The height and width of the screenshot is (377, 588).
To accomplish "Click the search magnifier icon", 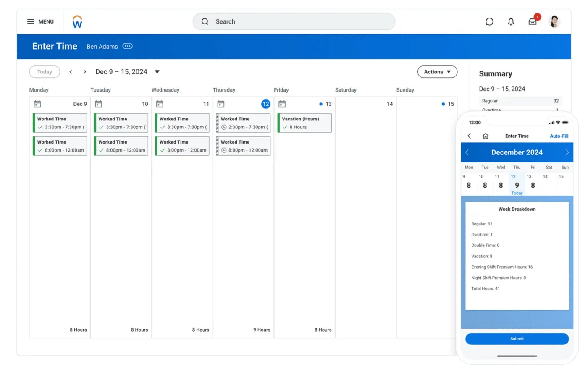I will (205, 21).
